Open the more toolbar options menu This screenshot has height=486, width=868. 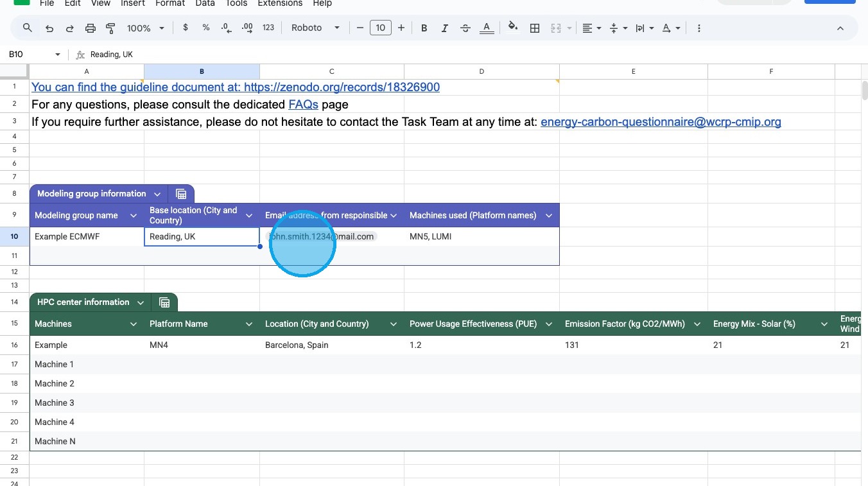[x=699, y=28]
